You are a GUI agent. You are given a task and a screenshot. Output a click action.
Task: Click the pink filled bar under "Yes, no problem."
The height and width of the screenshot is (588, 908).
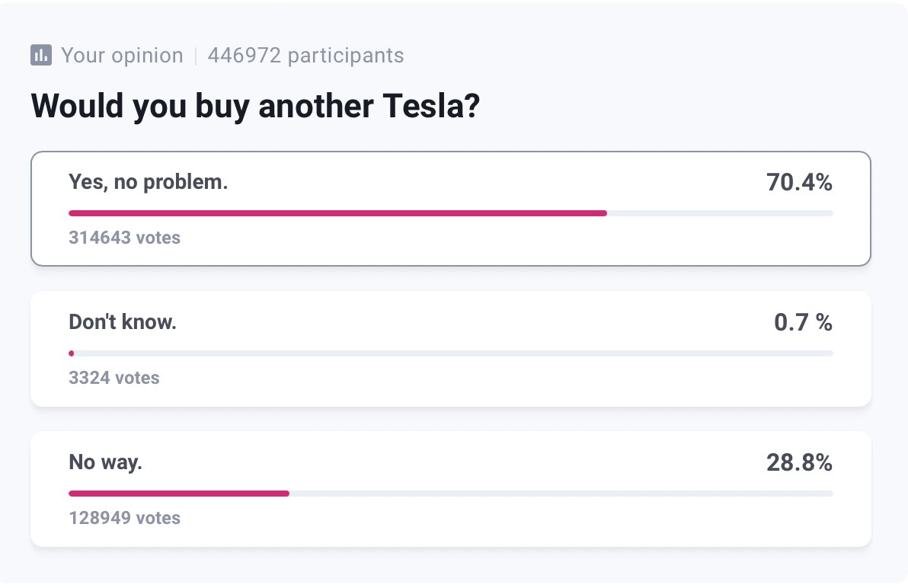[337, 213]
